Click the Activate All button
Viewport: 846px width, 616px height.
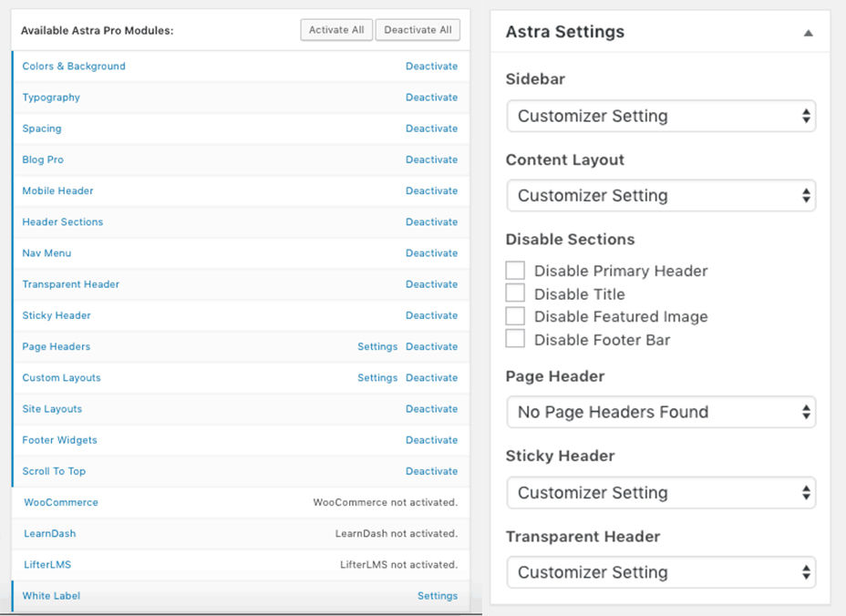(x=335, y=29)
